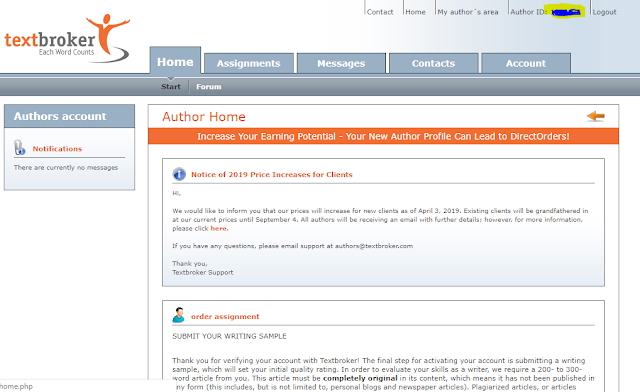Click the orange back arrow icon
The image size is (640, 392).
(x=596, y=116)
